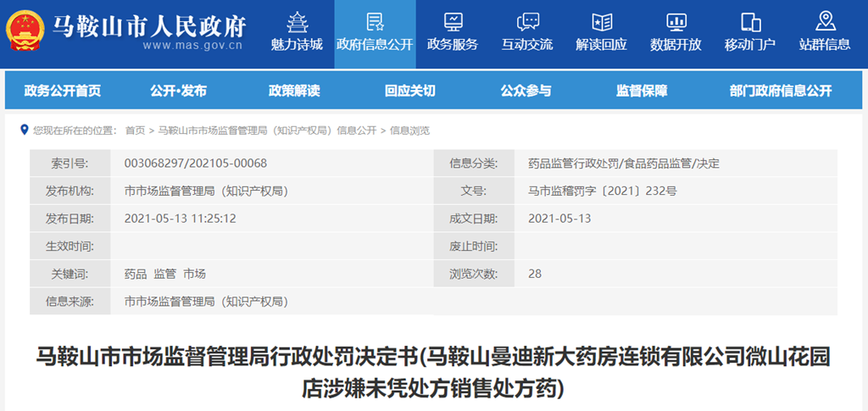
Task: Open the 数据开放 menu label
Action: point(676,45)
